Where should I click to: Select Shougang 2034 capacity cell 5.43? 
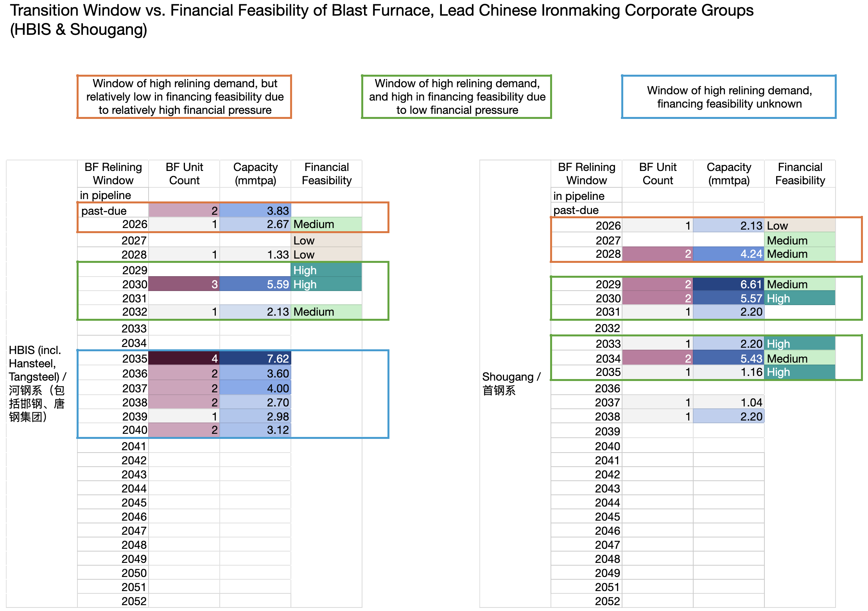click(729, 358)
